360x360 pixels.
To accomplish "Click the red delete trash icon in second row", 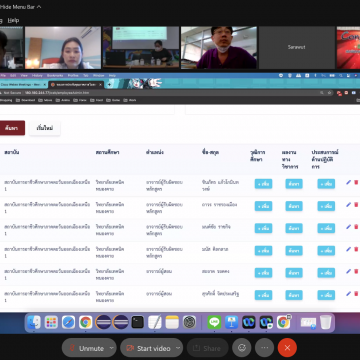I will [356, 204].
